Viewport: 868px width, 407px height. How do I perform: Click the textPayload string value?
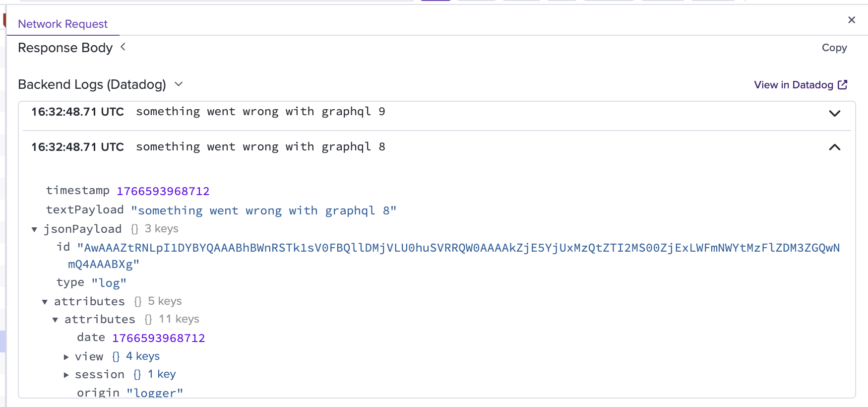264,210
